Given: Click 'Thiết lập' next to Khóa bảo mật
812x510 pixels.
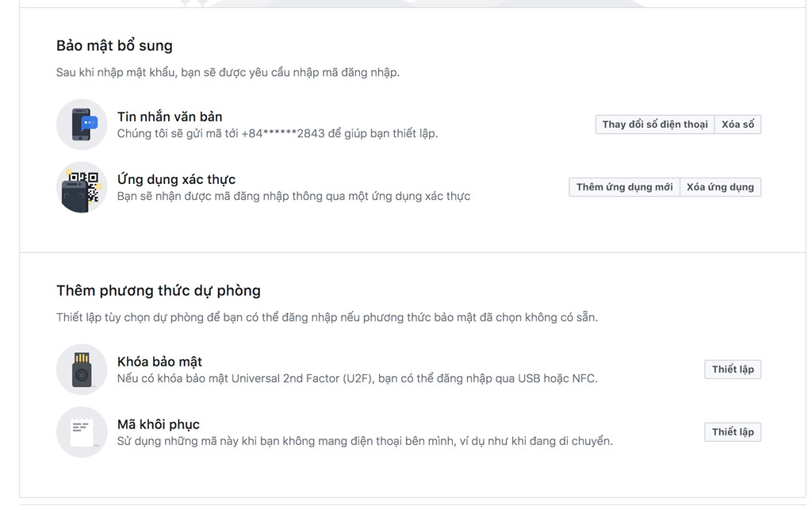Looking at the screenshot, I should point(733,369).
